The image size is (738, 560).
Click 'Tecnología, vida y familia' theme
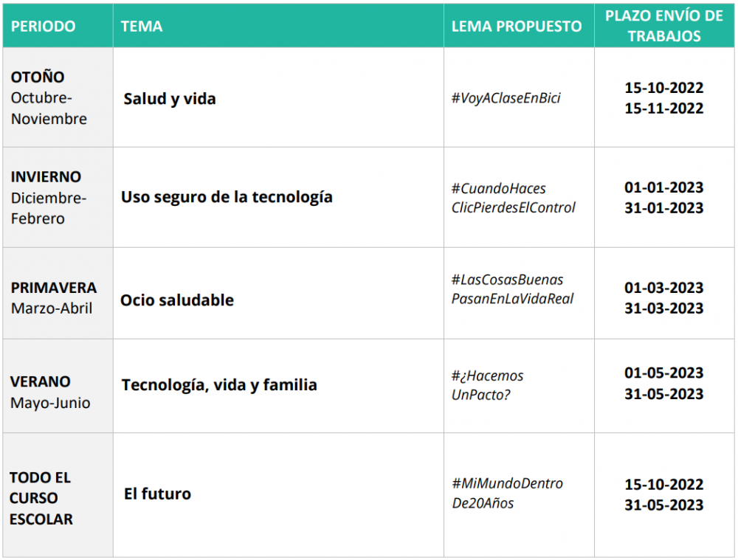point(219,385)
